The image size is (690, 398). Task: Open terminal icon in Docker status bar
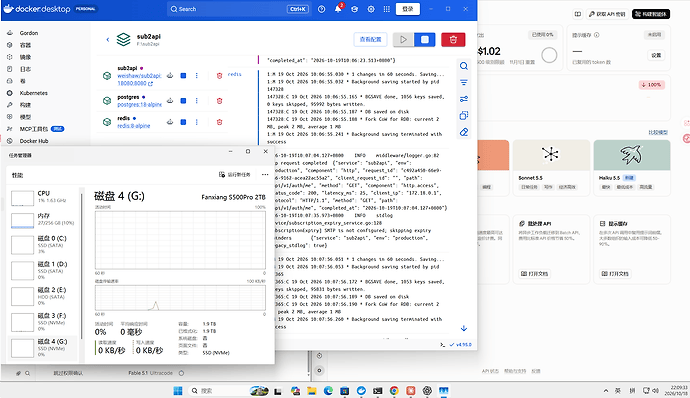tap(442, 345)
